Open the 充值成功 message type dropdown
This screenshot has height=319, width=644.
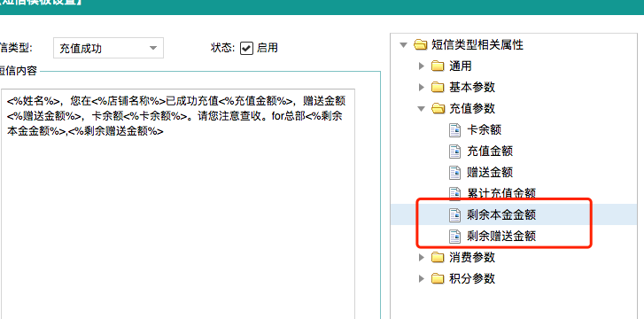click(x=108, y=48)
